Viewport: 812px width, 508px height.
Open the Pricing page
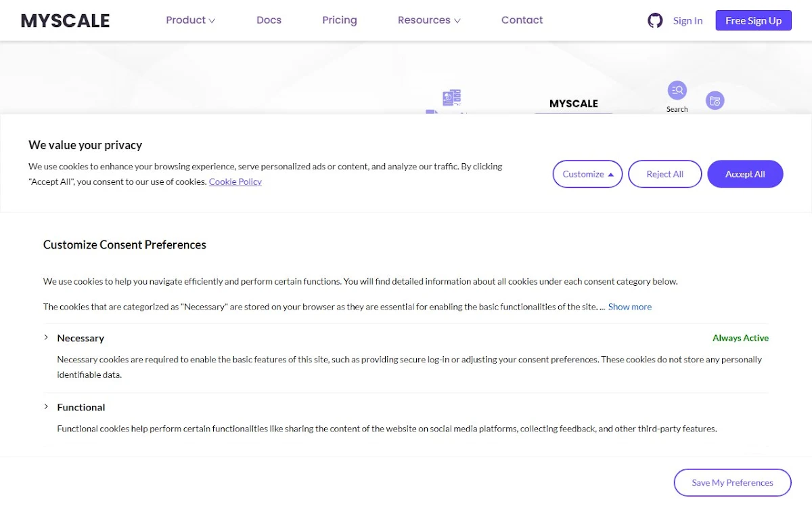[340, 20]
